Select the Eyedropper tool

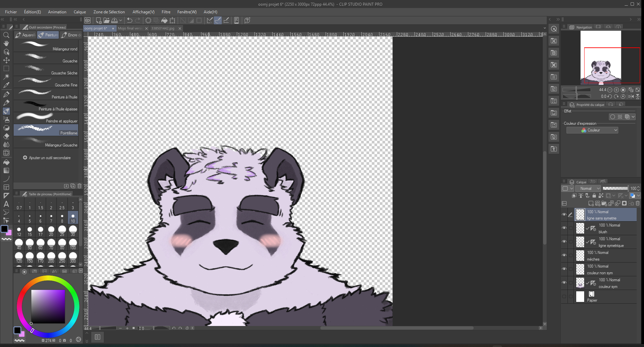tap(6, 85)
